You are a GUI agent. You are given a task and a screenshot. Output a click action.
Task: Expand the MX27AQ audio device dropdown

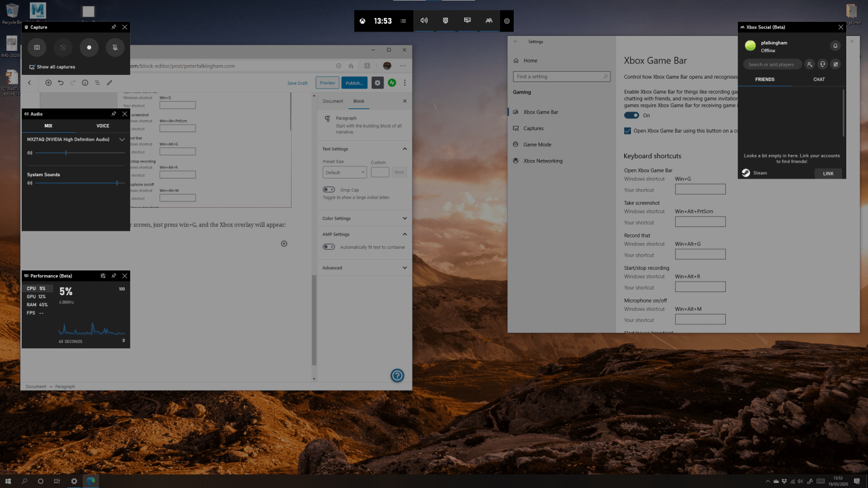click(x=122, y=140)
